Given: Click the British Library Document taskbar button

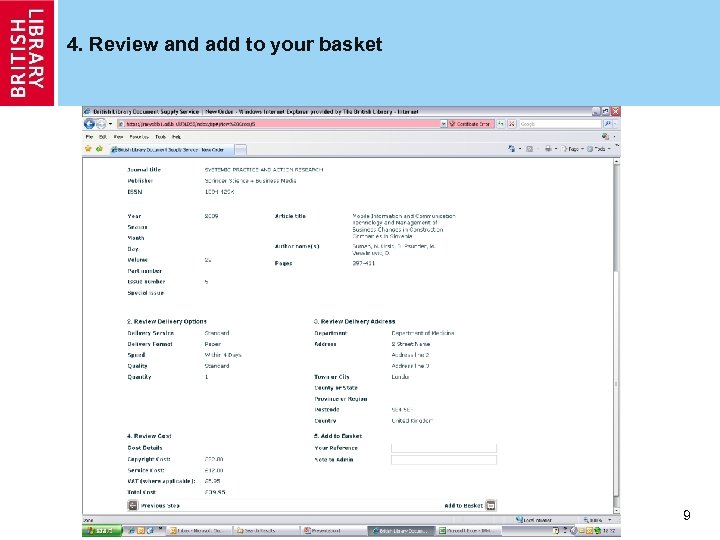Looking at the screenshot, I should click(x=401, y=531).
